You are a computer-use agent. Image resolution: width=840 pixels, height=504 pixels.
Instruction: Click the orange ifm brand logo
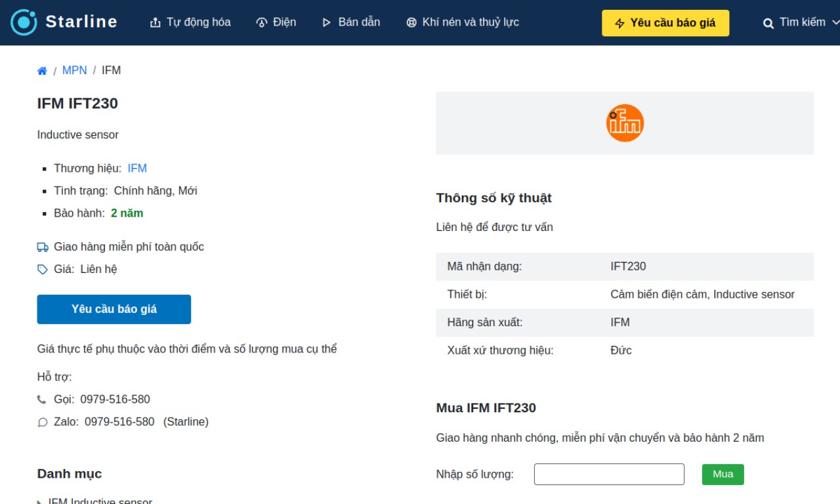(625, 123)
